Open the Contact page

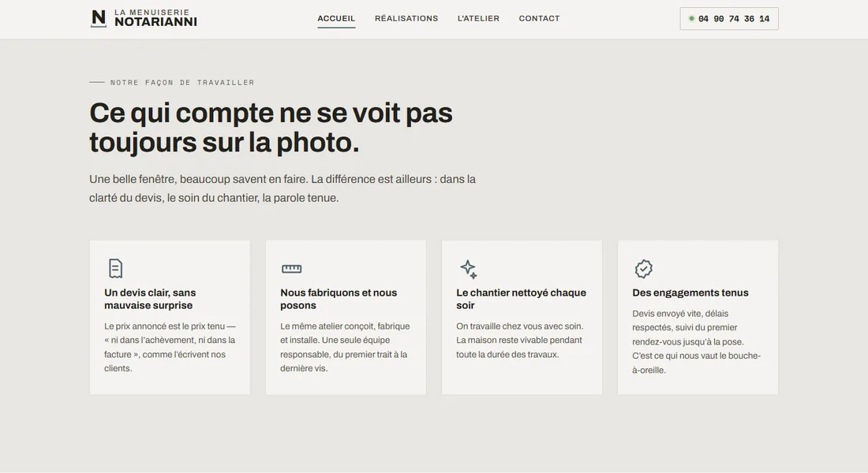tap(539, 18)
